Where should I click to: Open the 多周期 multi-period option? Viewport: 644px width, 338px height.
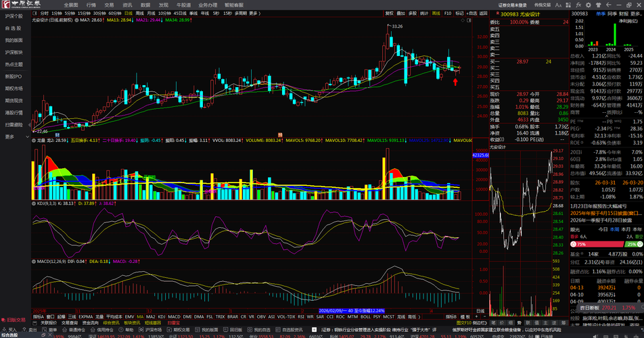pos(241,14)
